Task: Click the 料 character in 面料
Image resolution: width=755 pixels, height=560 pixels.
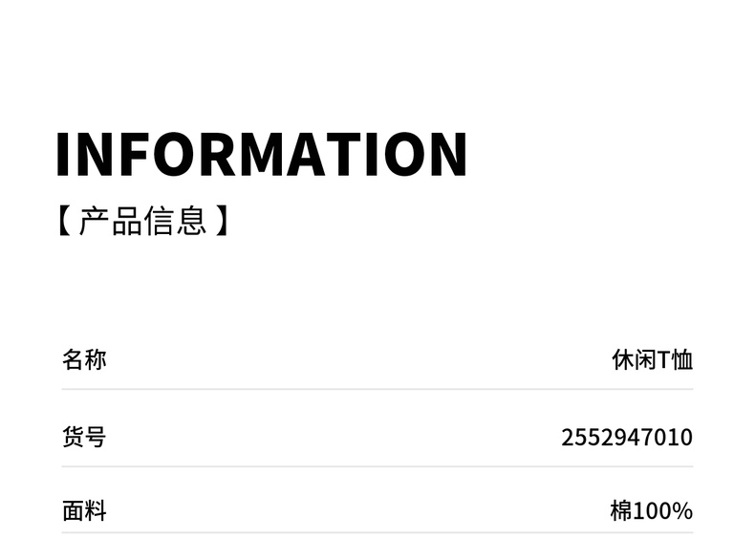Action: click(96, 511)
